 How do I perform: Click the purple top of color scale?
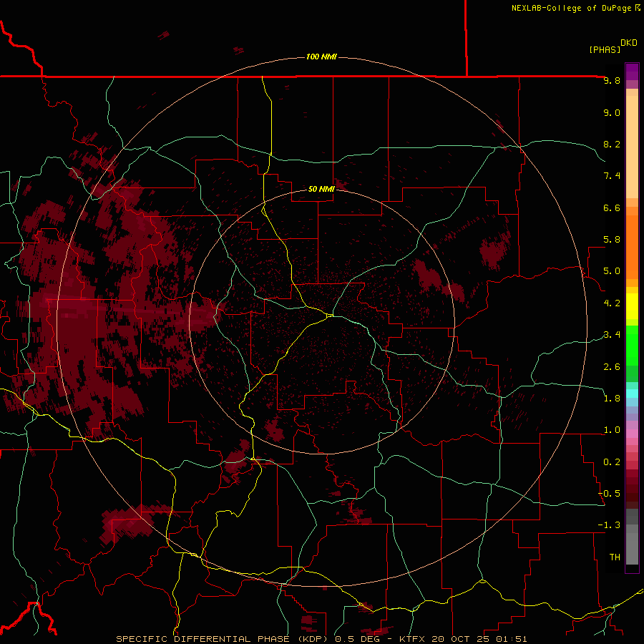(x=632, y=72)
